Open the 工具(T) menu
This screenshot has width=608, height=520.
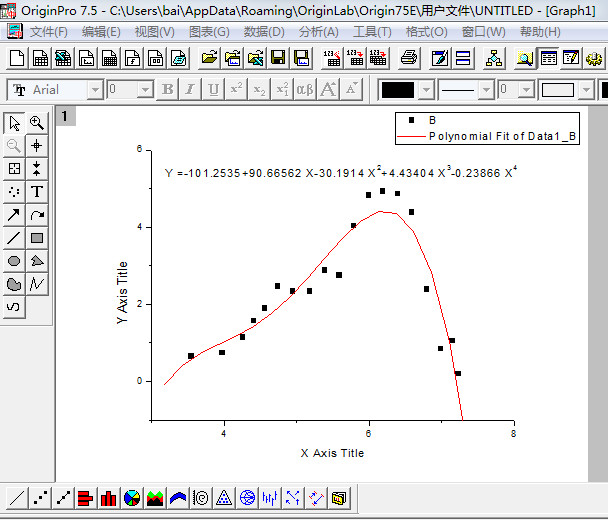pyautogui.click(x=372, y=32)
